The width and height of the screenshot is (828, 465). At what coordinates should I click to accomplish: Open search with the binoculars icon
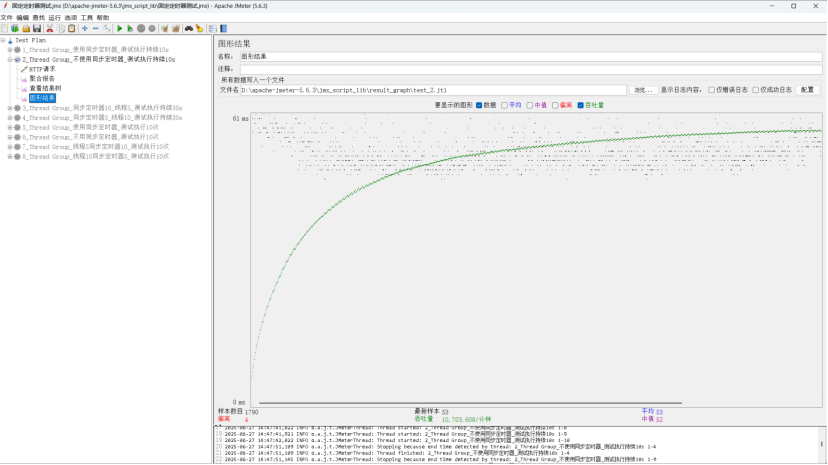click(188, 28)
